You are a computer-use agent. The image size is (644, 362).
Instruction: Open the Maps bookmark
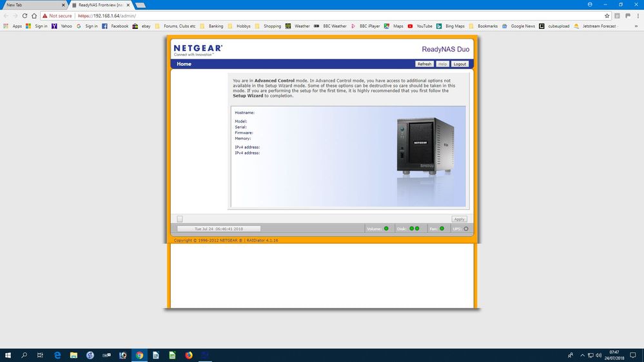pos(393,26)
